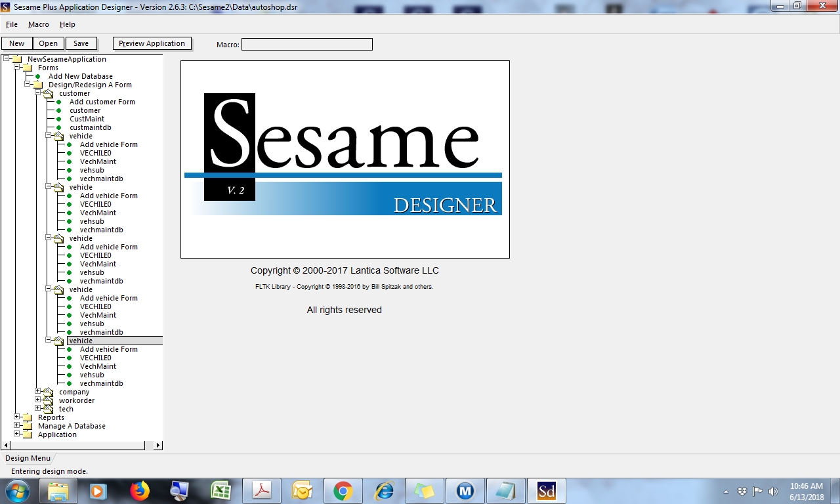This screenshot has width=840, height=504.
Task: Switch to the Sd Sesame Designer taskbar icon
Action: pos(547,491)
